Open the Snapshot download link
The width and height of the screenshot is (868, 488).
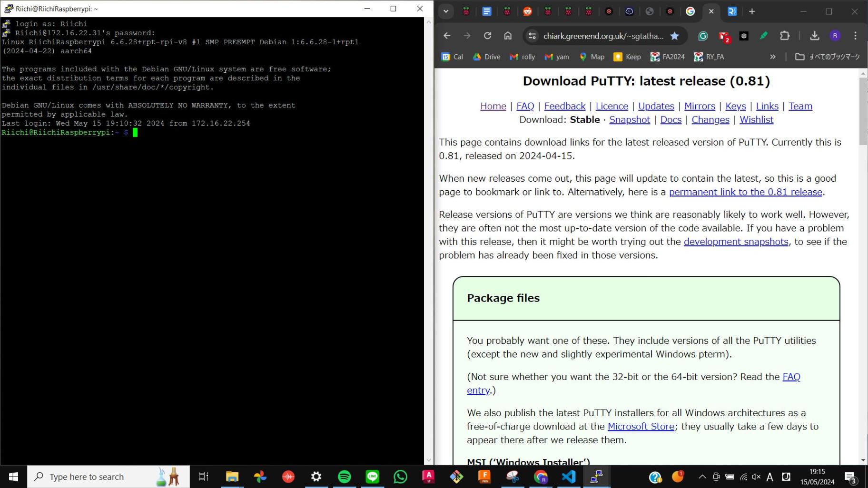629,120
